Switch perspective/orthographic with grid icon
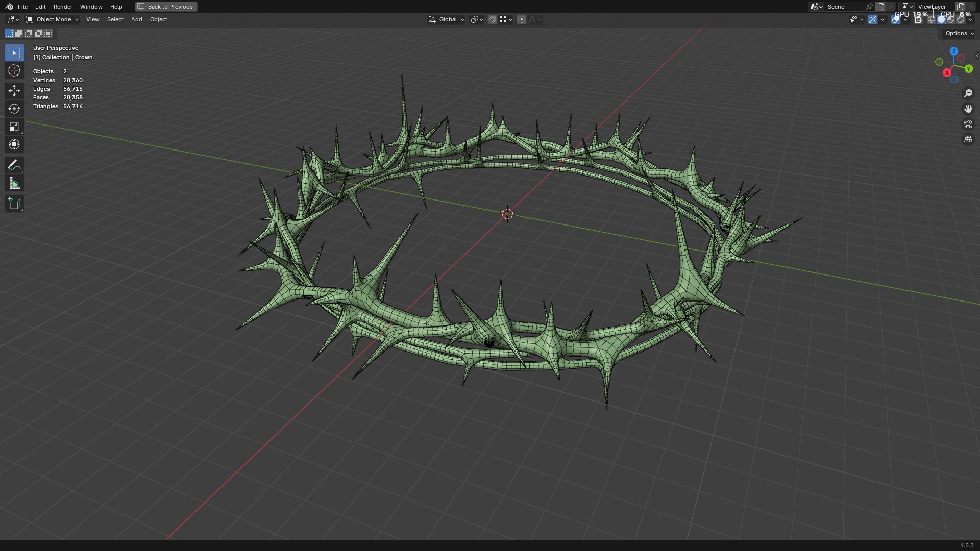 tap(968, 139)
